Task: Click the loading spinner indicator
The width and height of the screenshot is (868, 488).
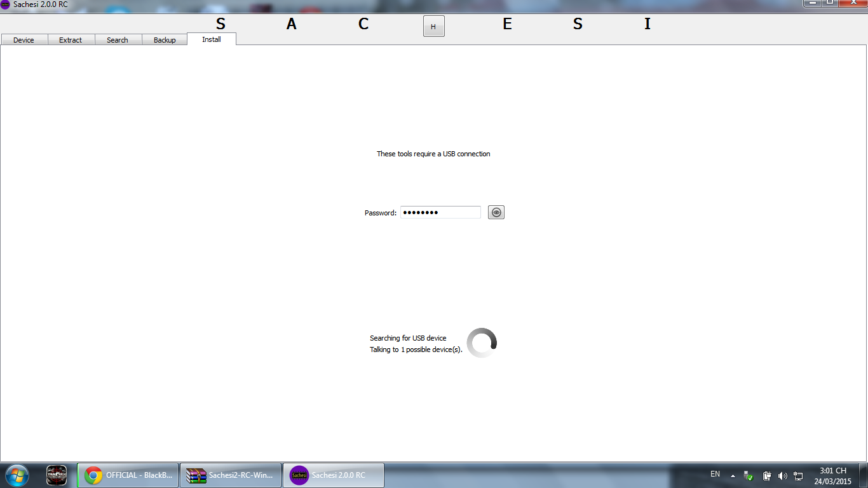Action: [482, 343]
